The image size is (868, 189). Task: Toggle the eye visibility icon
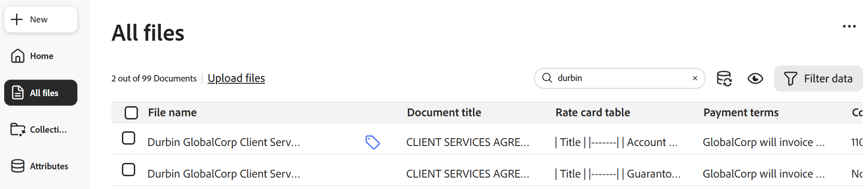pos(755,79)
